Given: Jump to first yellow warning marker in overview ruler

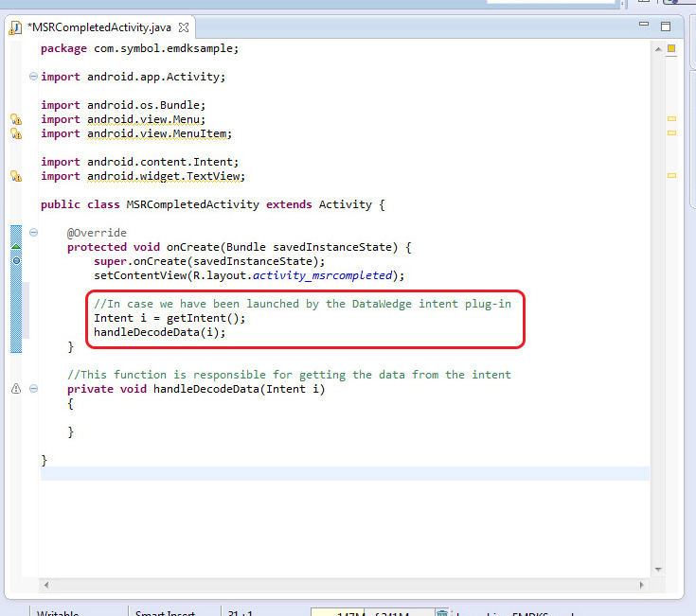Looking at the screenshot, I should [671, 119].
